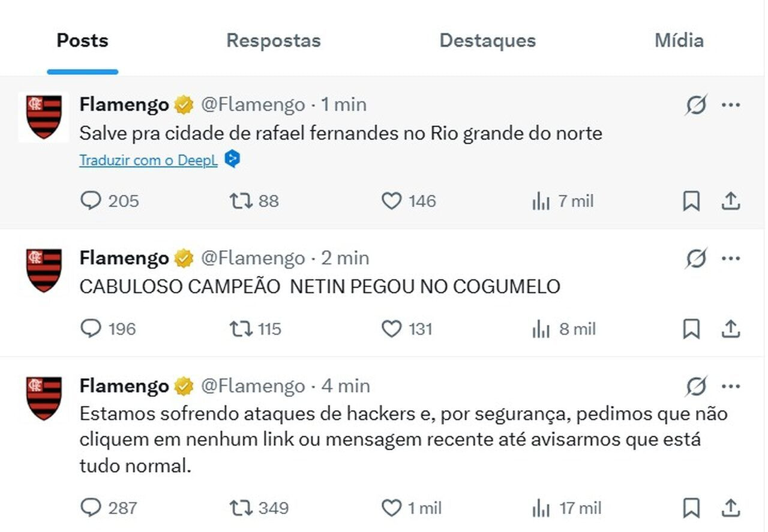Image resolution: width=768 pixels, height=532 pixels.
Task: Click the DeepL translator icon
Action: click(232, 158)
